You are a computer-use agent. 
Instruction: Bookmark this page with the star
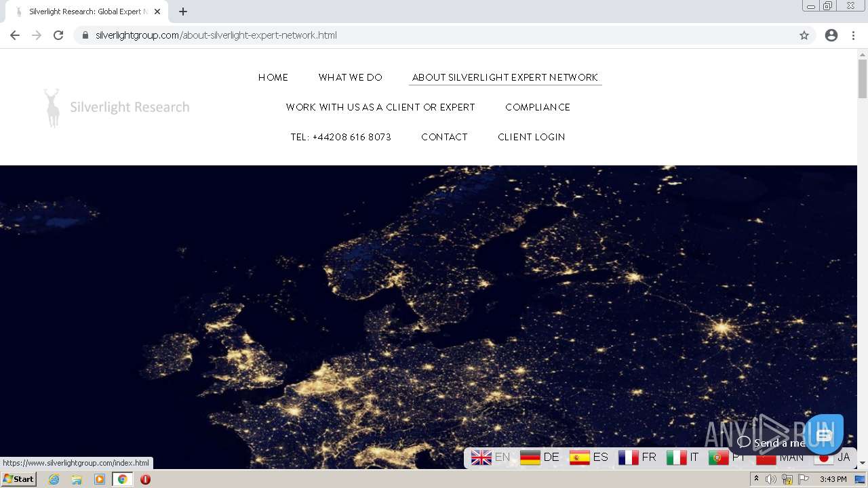804,35
